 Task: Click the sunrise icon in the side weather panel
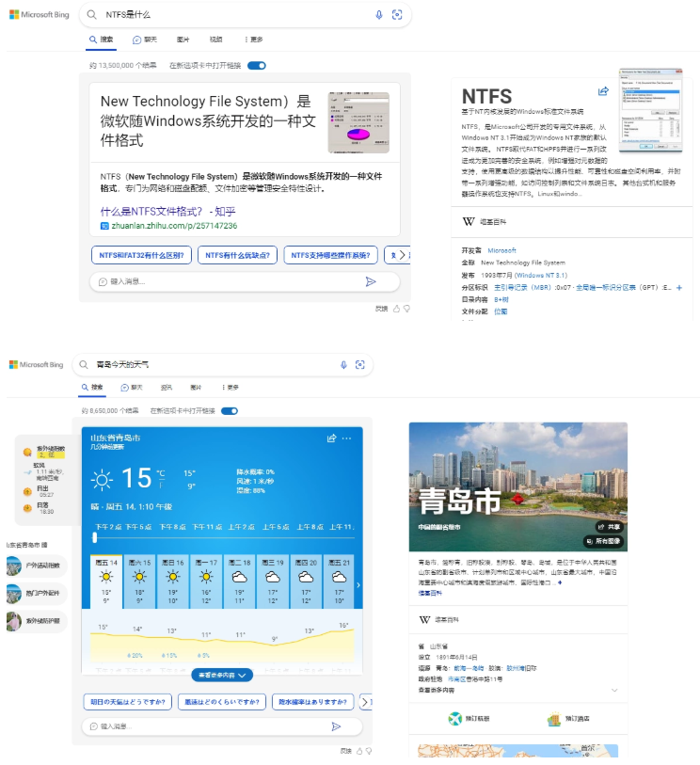pos(27,491)
